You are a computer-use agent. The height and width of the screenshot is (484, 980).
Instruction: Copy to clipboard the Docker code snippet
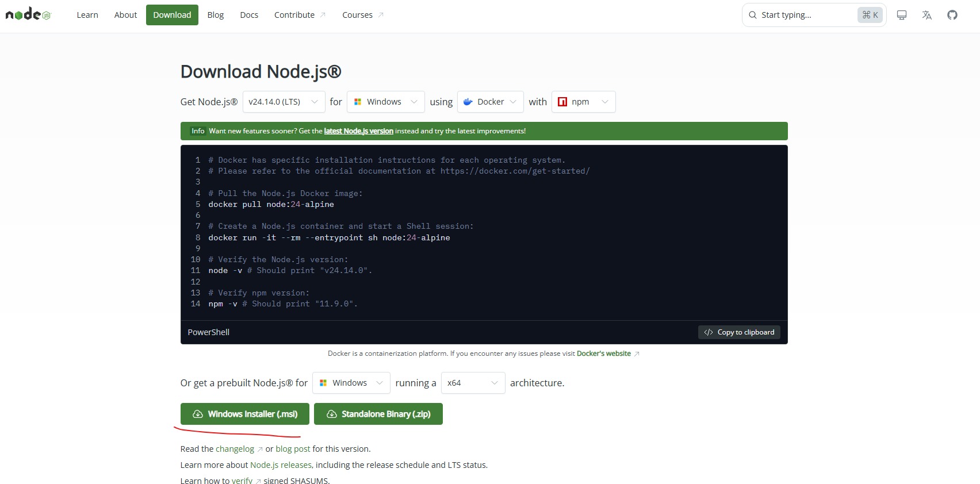(x=739, y=332)
